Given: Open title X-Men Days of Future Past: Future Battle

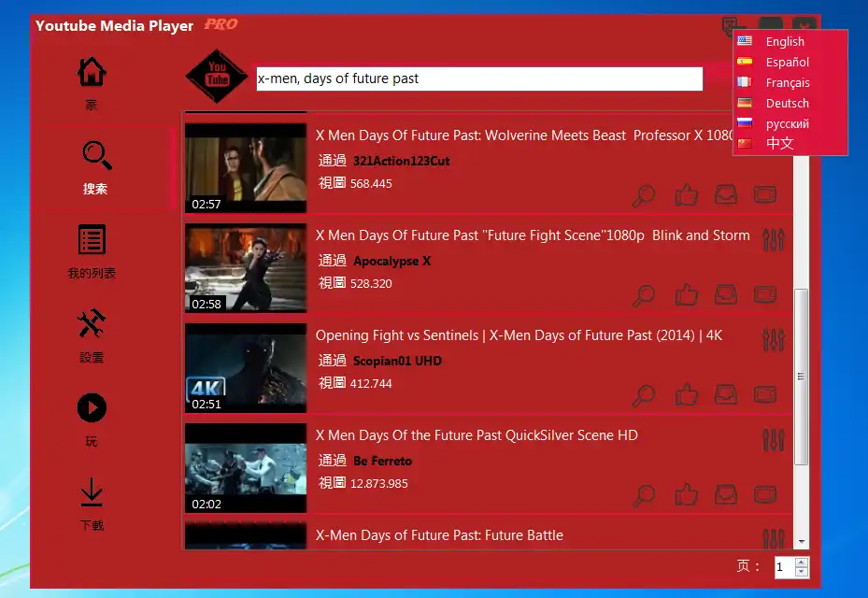Looking at the screenshot, I should (439, 535).
